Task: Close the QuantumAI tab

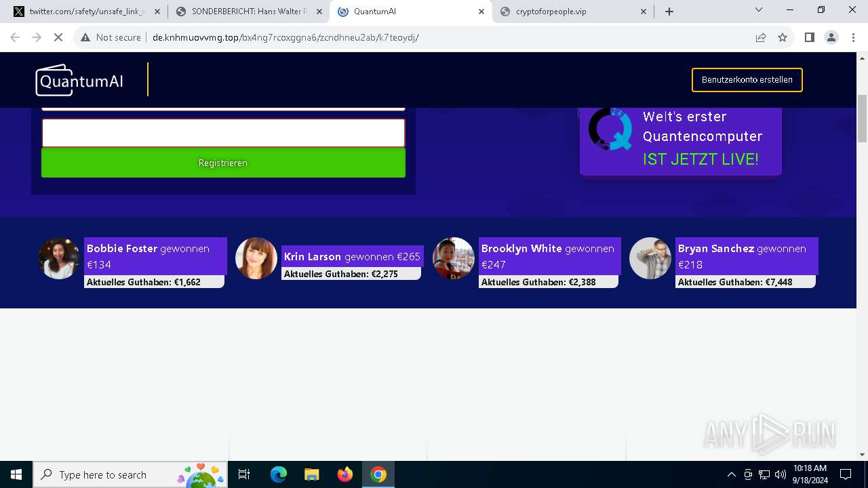Action: (481, 12)
